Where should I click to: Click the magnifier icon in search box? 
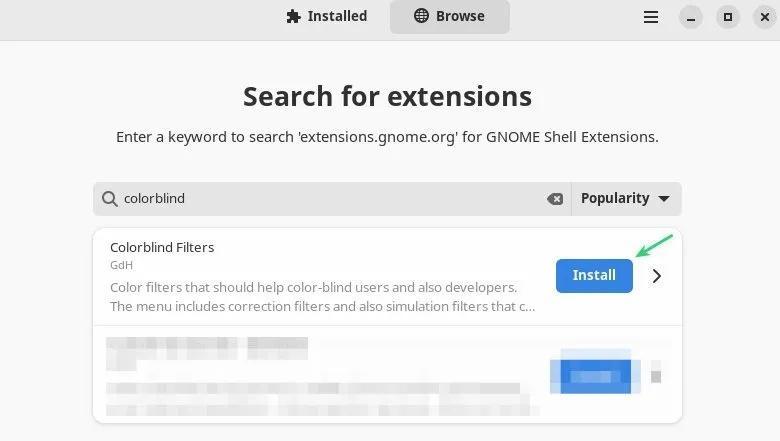point(109,199)
